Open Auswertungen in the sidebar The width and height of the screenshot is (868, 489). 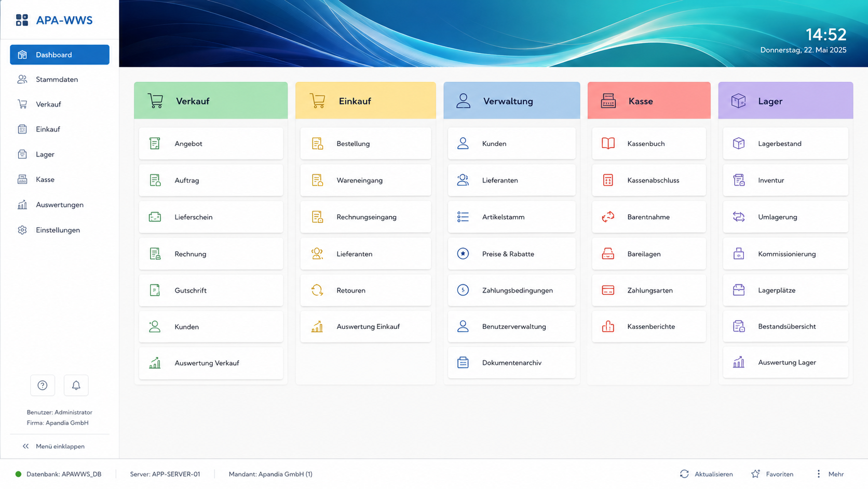(60, 205)
